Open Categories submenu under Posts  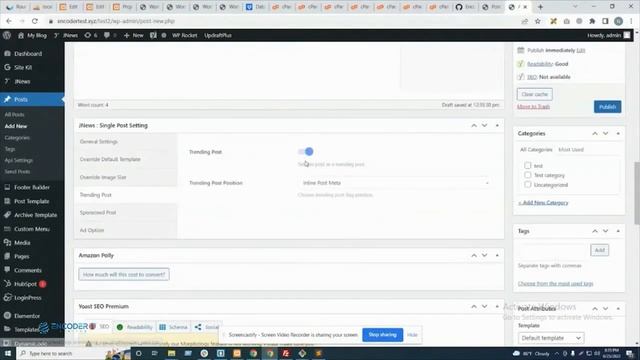coord(17,138)
